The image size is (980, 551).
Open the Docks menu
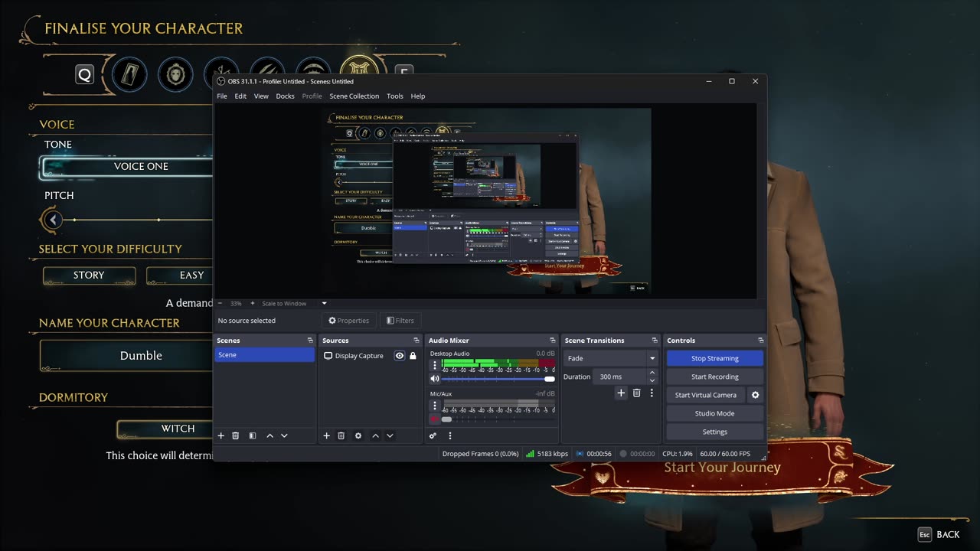click(285, 96)
